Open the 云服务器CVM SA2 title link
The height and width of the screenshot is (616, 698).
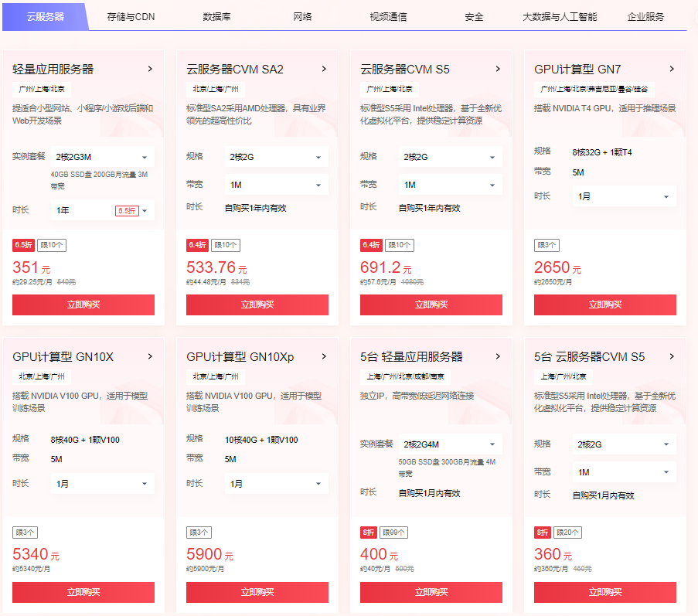(x=234, y=69)
